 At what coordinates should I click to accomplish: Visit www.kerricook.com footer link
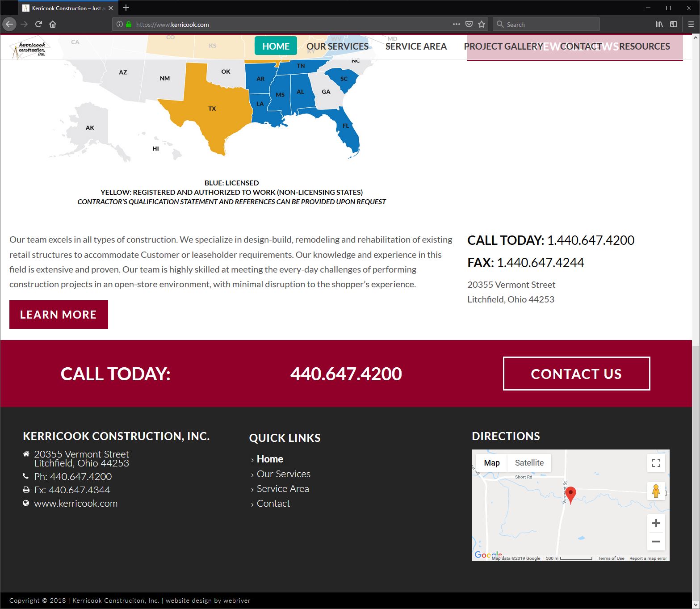pos(75,503)
